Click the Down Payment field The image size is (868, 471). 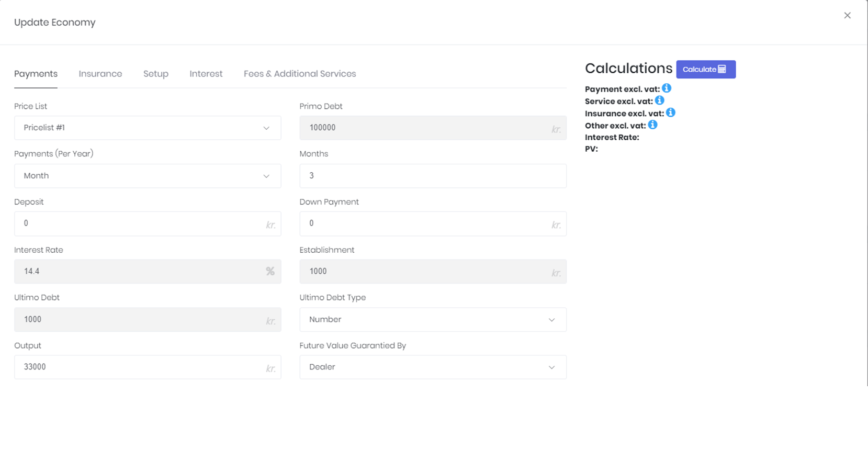click(x=433, y=223)
